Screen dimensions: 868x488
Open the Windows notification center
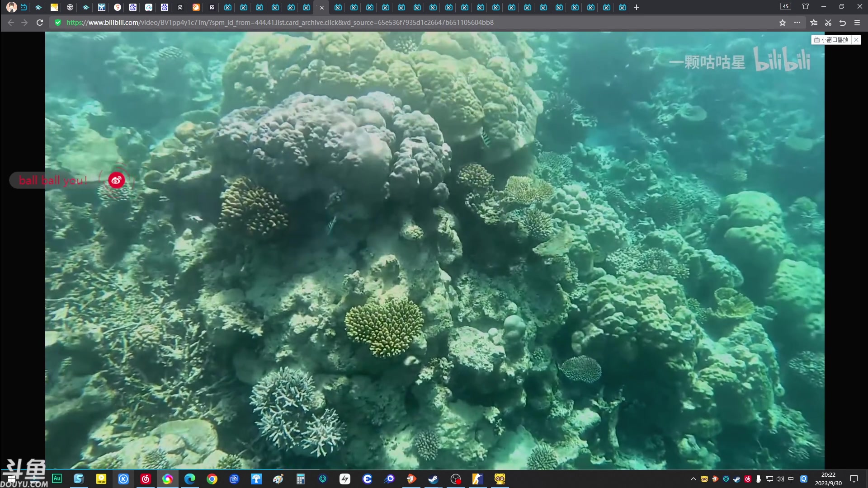point(854,479)
